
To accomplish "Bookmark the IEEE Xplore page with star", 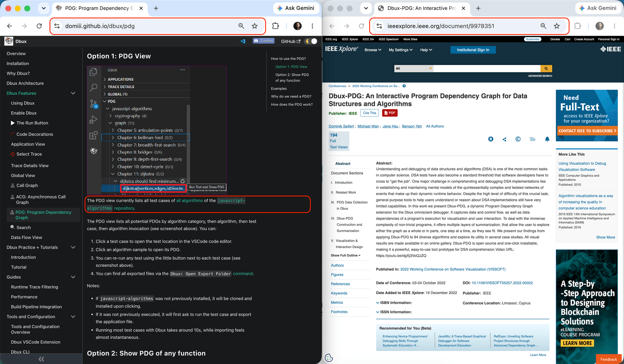I will pyautogui.click(x=557, y=26).
